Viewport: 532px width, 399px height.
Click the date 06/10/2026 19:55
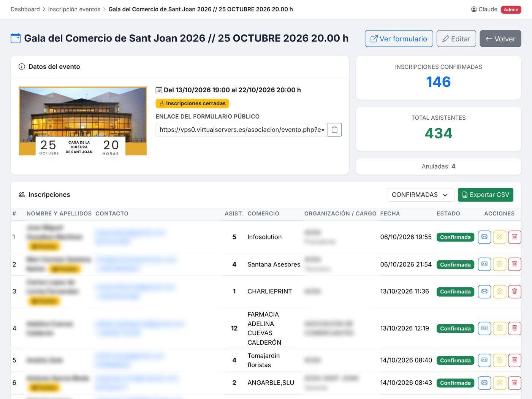coord(406,237)
